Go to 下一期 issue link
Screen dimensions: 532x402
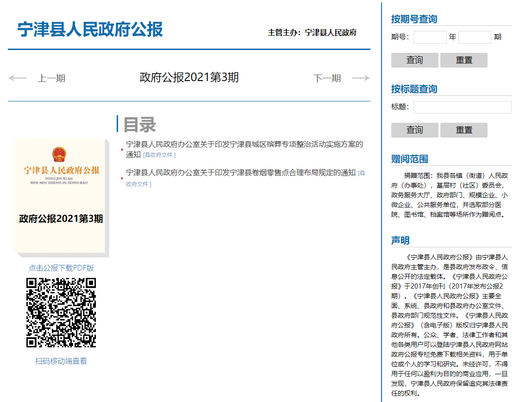pyautogui.click(x=327, y=78)
